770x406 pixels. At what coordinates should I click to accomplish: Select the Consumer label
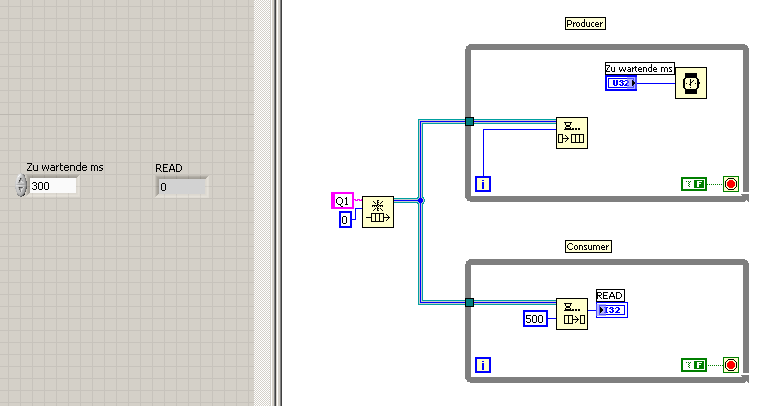coord(588,246)
